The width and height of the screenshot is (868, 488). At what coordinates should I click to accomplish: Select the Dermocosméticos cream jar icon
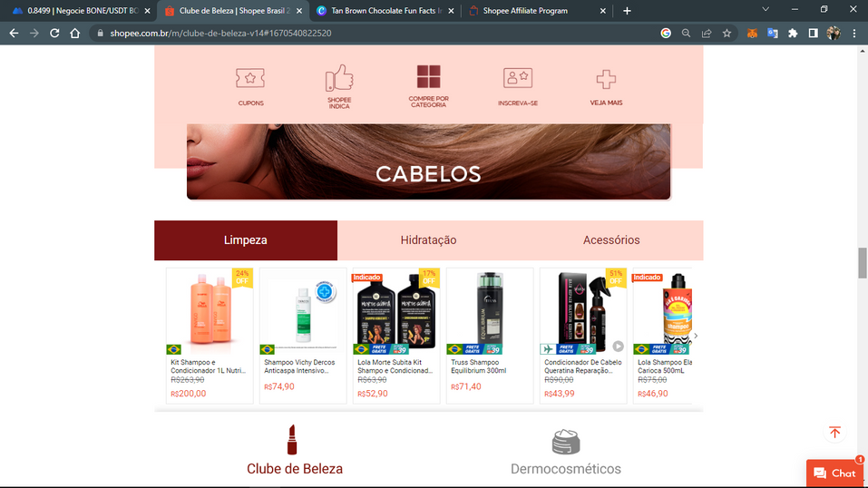(x=565, y=442)
